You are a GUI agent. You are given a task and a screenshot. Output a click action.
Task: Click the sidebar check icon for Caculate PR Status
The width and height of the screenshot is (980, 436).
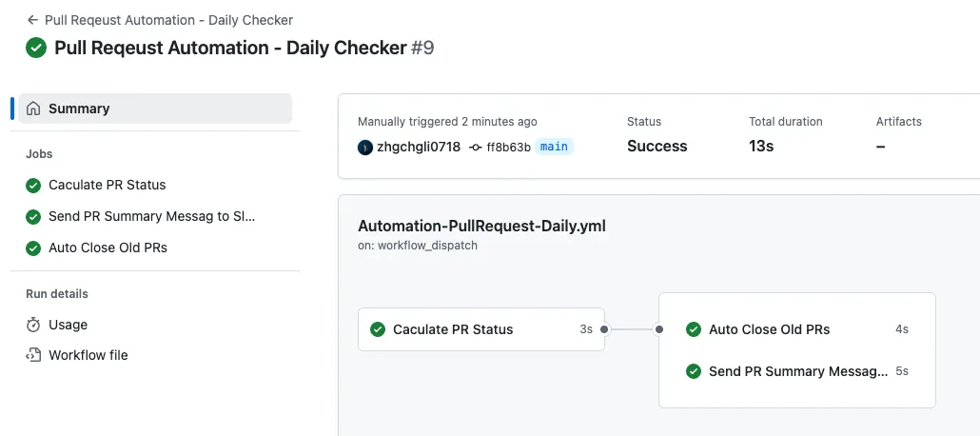tap(33, 185)
